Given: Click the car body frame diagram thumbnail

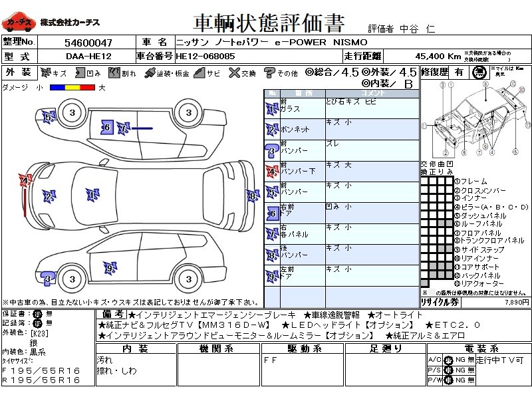Looking at the screenshot, I should point(475,119).
